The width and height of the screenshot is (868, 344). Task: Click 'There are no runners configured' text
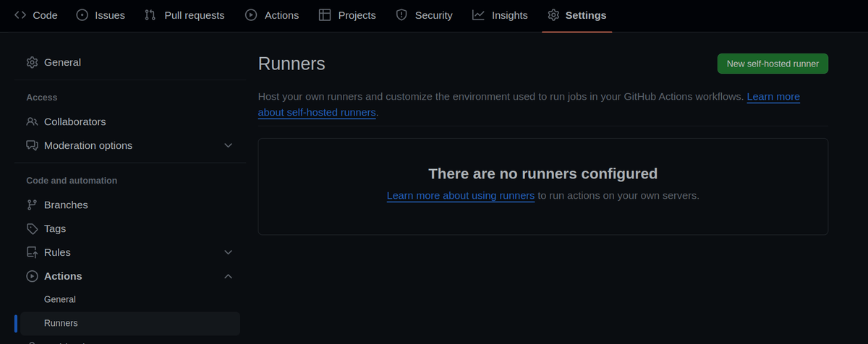click(x=543, y=173)
